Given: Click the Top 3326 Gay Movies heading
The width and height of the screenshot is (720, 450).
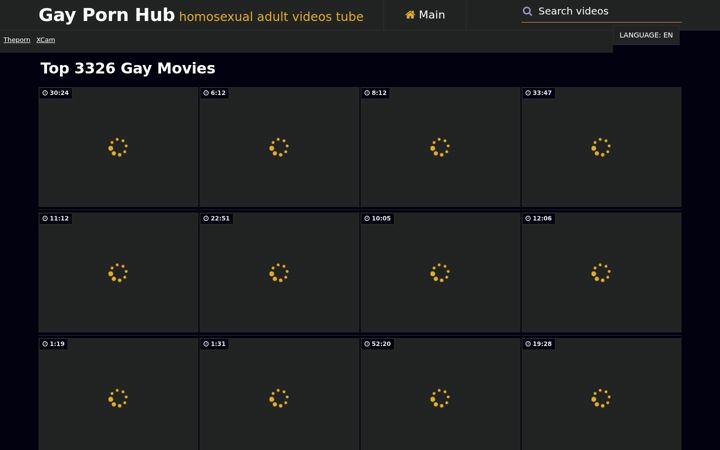Looking at the screenshot, I should point(128,68).
